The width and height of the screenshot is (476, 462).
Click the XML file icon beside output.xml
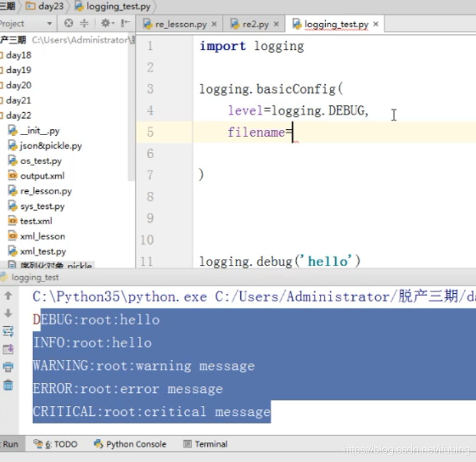(x=13, y=175)
